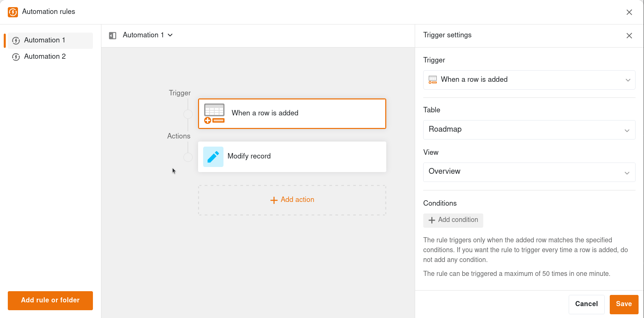The image size is (644, 318).
Task: Add a condition to the trigger
Action: click(453, 220)
